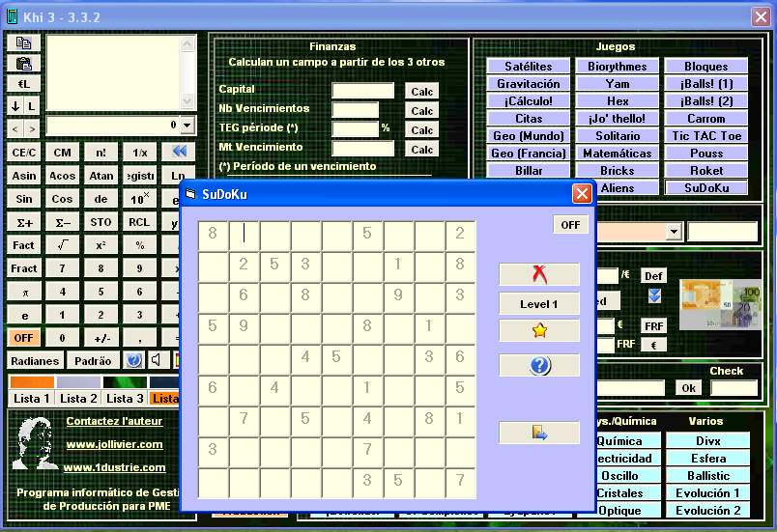This screenshot has width=777, height=532.
Task: Open the Geo (Mundo) game
Action: [529, 135]
